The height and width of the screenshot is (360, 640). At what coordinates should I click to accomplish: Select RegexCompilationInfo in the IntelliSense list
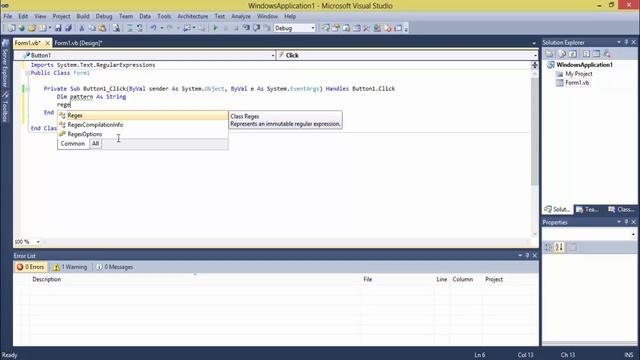pyautogui.click(x=143, y=125)
